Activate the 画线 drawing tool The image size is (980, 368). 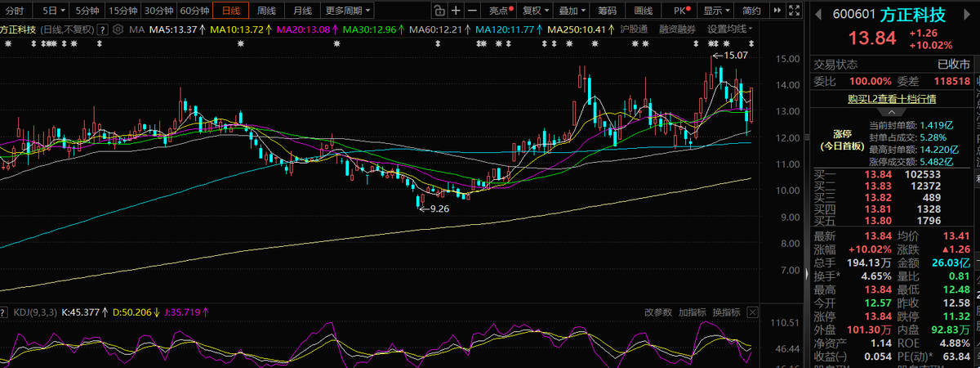(x=644, y=11)
